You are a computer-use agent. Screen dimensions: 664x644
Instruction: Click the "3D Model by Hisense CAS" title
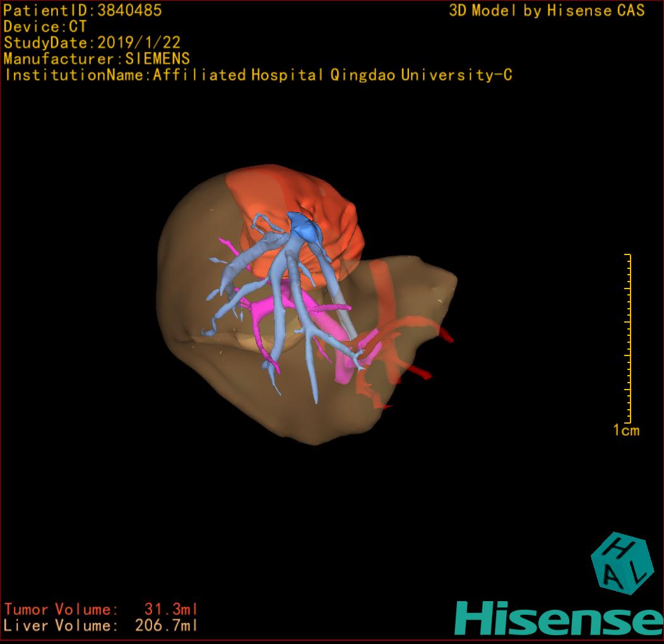pos(547,10)
